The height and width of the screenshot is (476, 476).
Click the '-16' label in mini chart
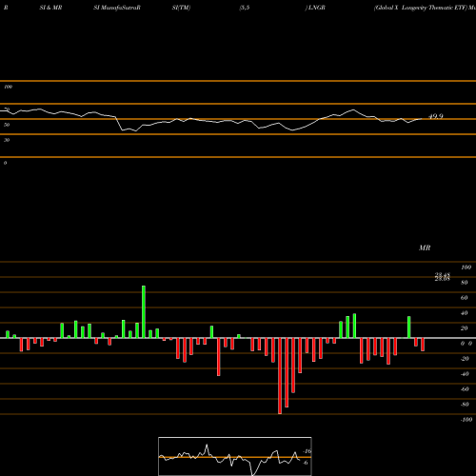point(307,451)
